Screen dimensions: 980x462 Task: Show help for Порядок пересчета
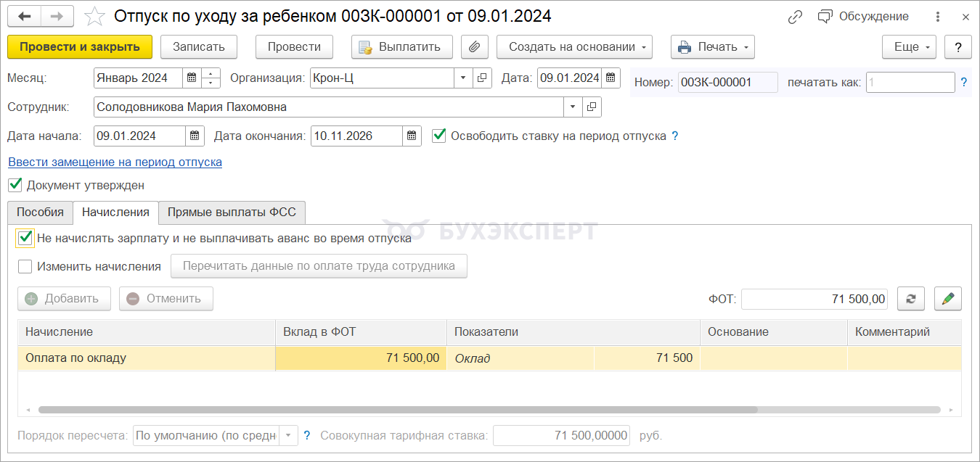307,436
